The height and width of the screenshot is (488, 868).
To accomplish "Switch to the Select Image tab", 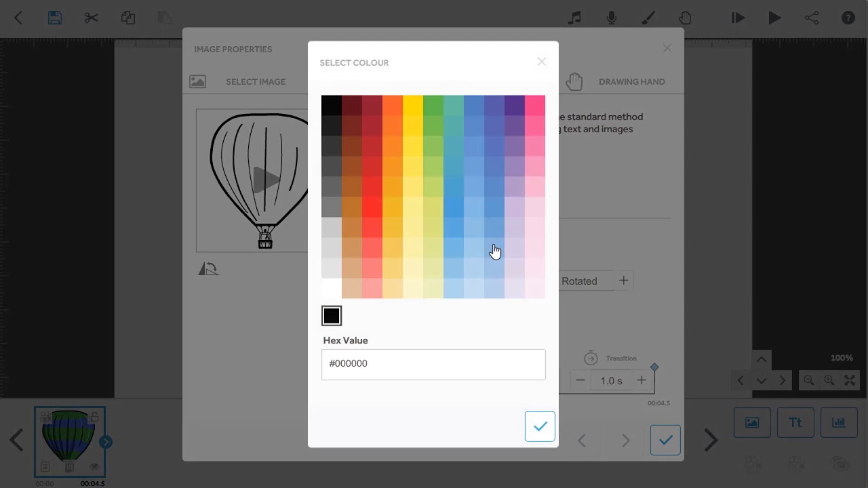I will [256, 82].
